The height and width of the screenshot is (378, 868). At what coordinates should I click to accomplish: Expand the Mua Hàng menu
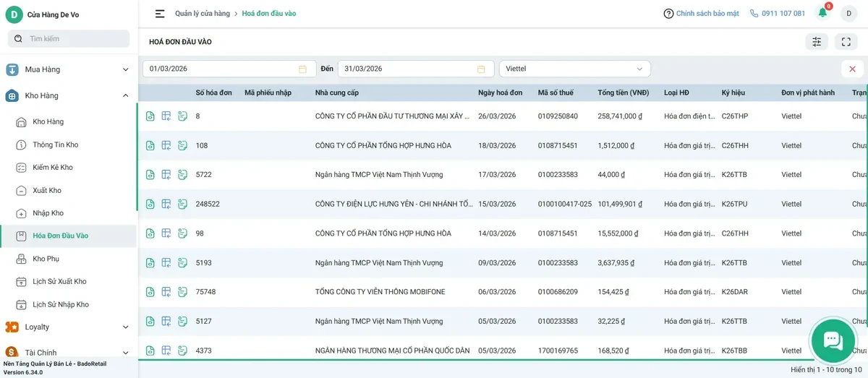(69, 69)
